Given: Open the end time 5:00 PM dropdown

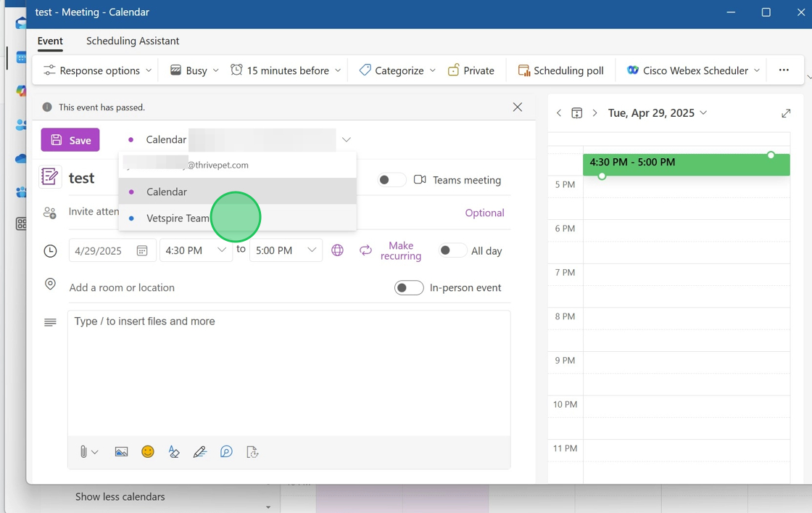Looking at the screenshot, I should click(311, 250).
